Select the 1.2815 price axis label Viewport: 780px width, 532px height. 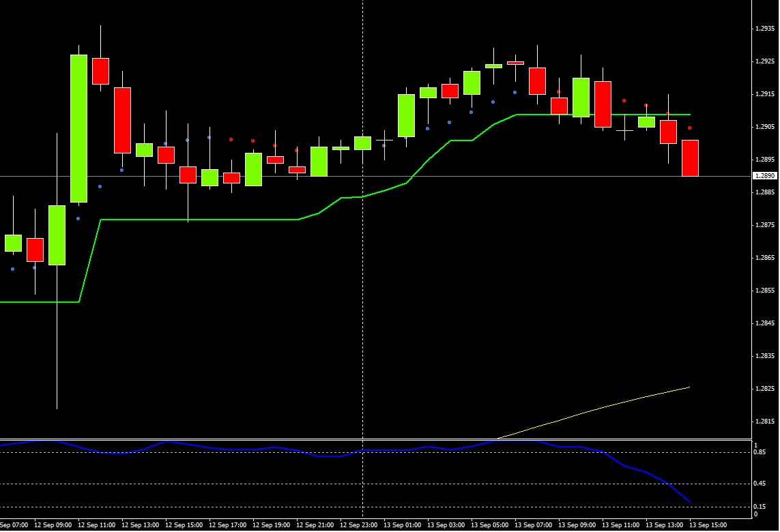[764, 422]
